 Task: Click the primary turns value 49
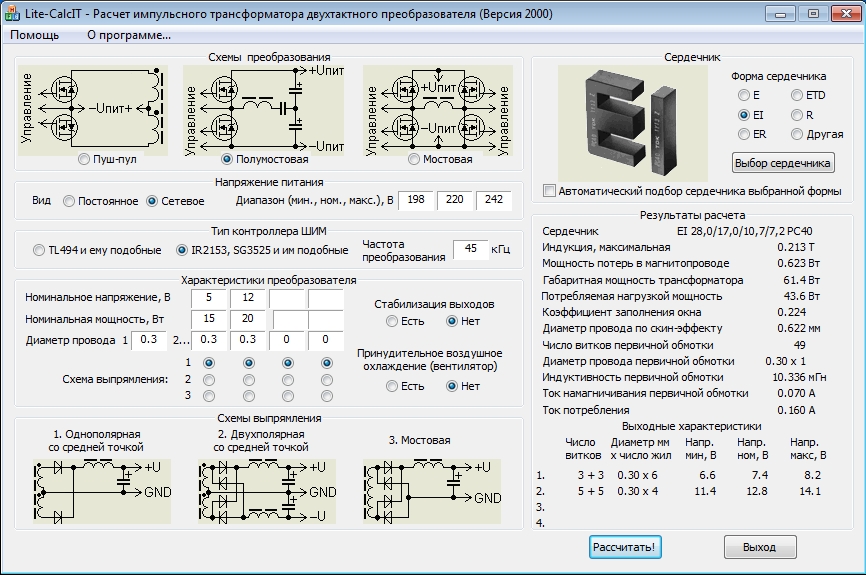tap(799, 345)
